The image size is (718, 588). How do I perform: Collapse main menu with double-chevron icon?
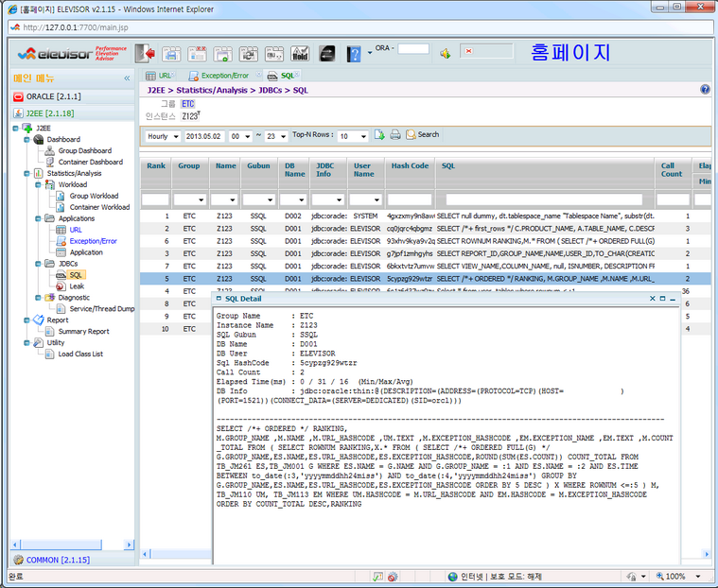pos(127,78)
